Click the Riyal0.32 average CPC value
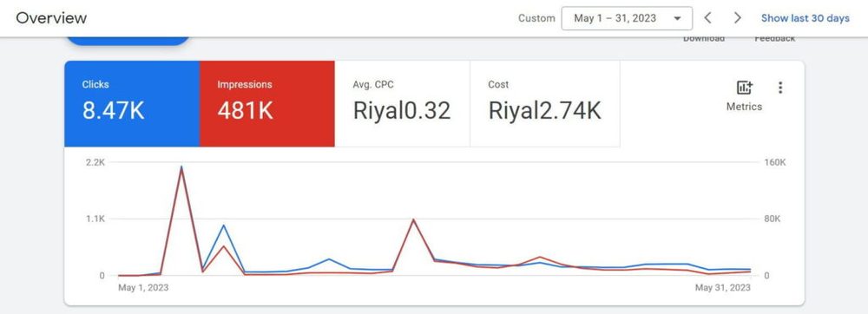Viewport: 868px width, 314px height. pyautogui.click(x=402, y=110)
